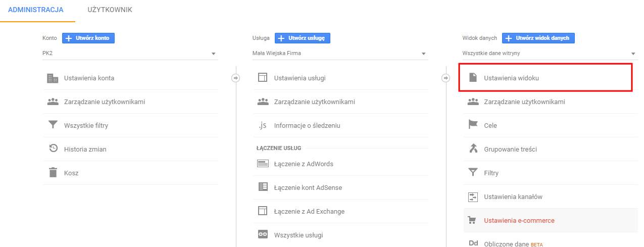This screenshot has height=247, width=644.
Task: Click the trash icon beside Kosz
Action: click(x=53, y=173)
